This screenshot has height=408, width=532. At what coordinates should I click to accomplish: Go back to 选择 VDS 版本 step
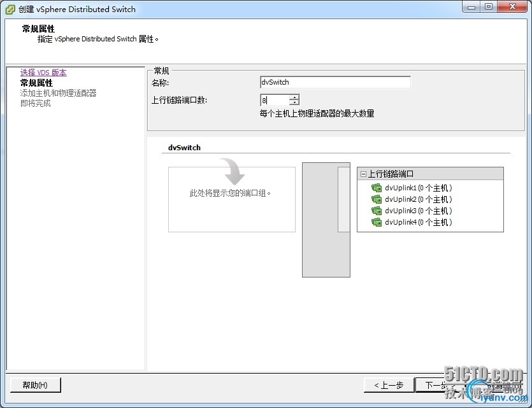(x=43, y=73)
